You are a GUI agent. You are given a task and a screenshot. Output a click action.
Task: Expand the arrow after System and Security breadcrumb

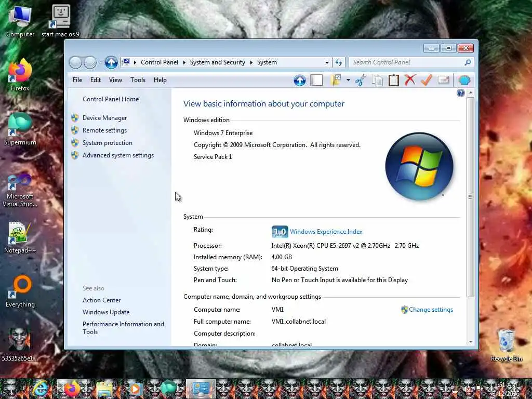click(x=251, y=63)
